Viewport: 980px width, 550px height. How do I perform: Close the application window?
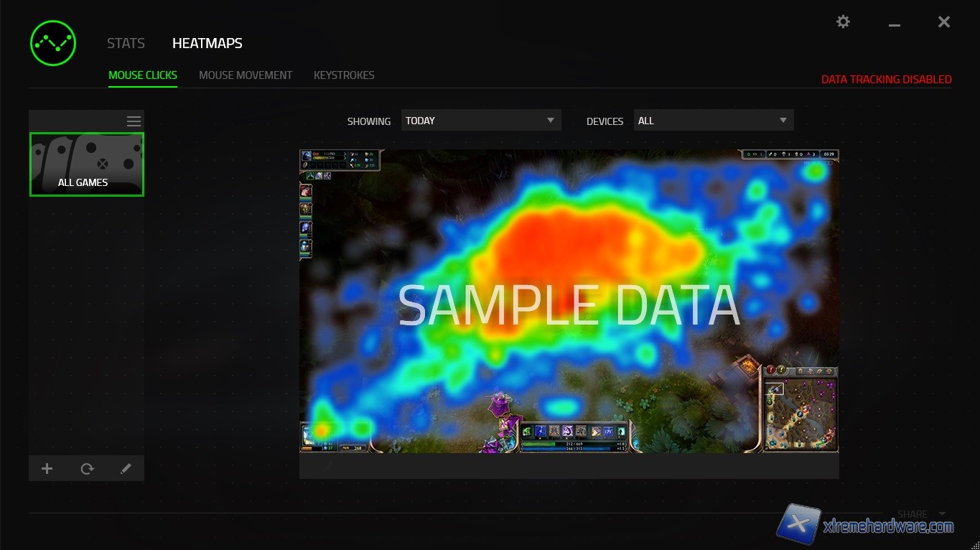coord(944,22)
